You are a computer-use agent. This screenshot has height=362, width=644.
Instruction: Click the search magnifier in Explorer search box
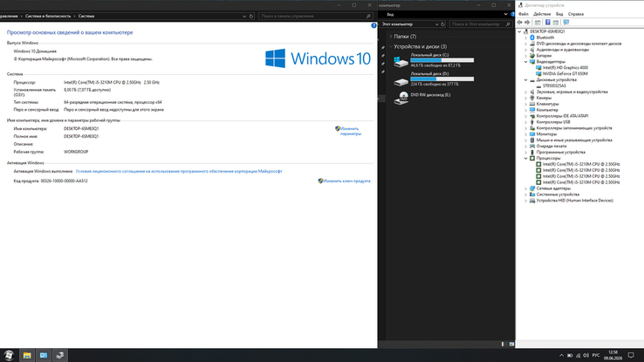(x=508, y=24)
